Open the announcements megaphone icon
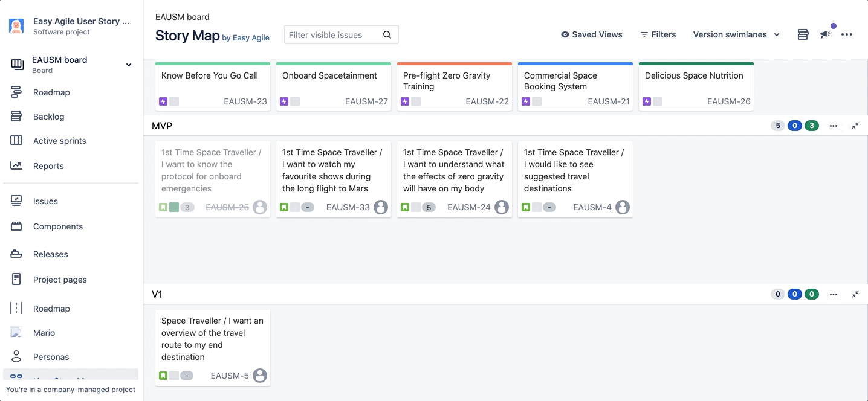Screen dimensions: 868x401 825,34
